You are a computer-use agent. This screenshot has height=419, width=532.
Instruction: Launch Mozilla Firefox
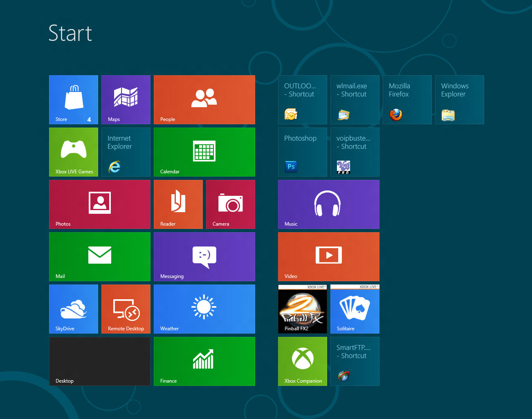pos(407,99)
